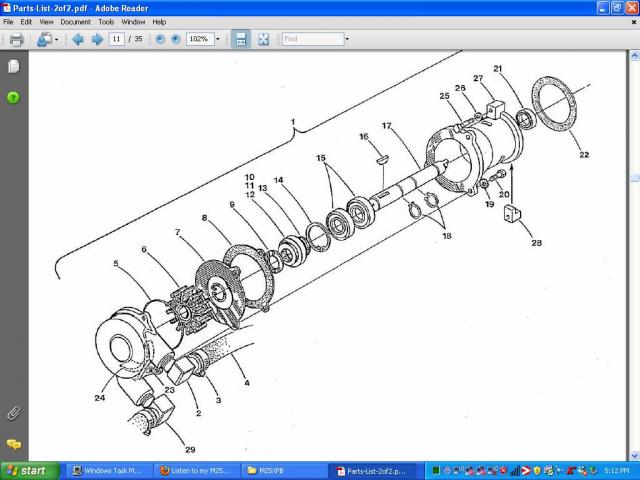640x480 pixels.
Task: Open the Comments panel icon
Action: [x=13, y=444]
